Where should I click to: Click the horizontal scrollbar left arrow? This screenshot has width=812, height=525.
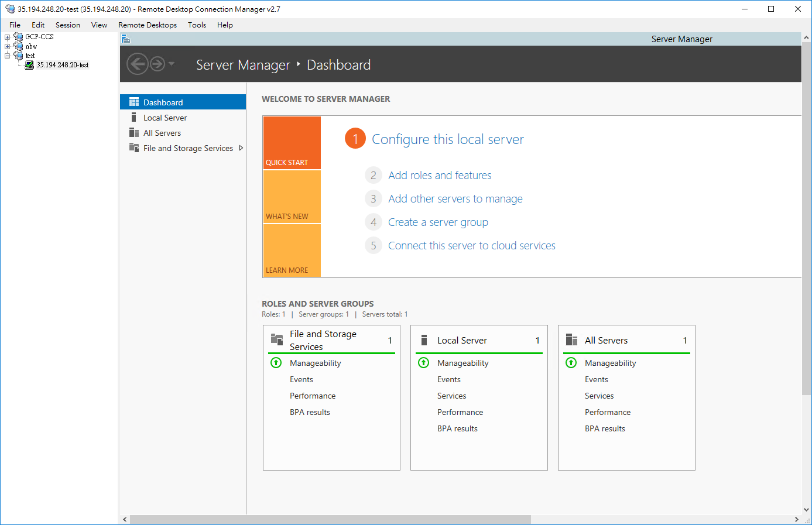125,520
